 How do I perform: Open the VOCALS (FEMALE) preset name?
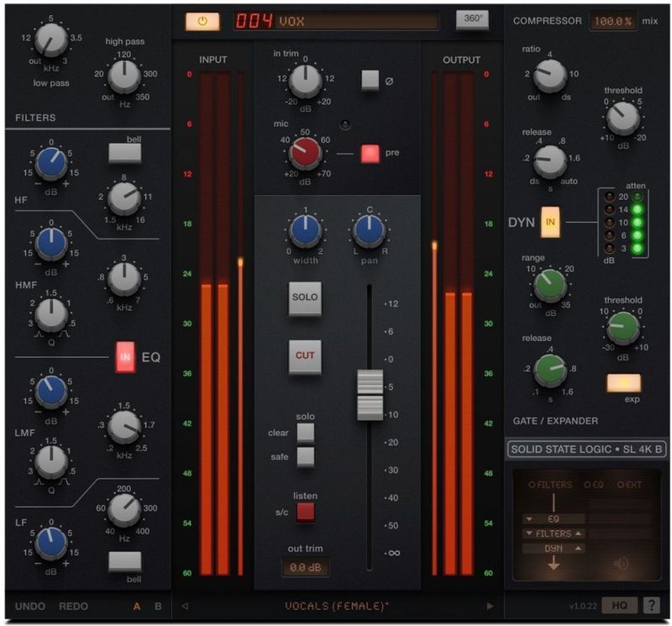coord(337,606)
